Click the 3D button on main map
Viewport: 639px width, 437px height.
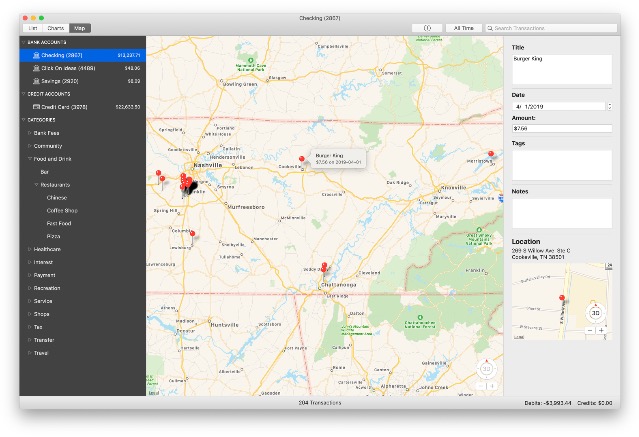click(486, 369)
